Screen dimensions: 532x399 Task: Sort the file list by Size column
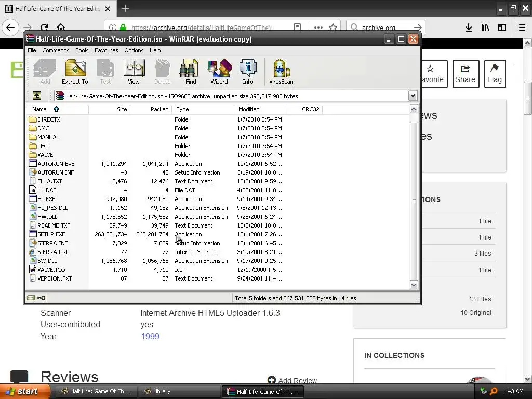[109, 109]
